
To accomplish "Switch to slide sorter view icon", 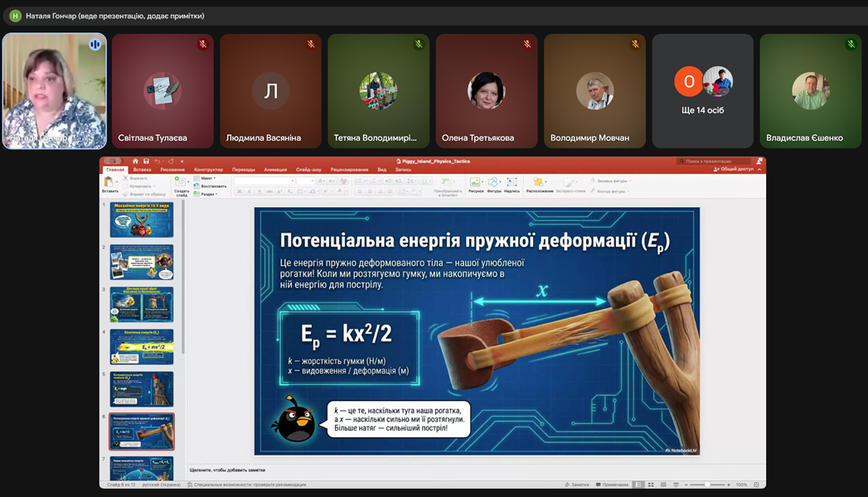I will pyautogui.click(x=651, y=485).
